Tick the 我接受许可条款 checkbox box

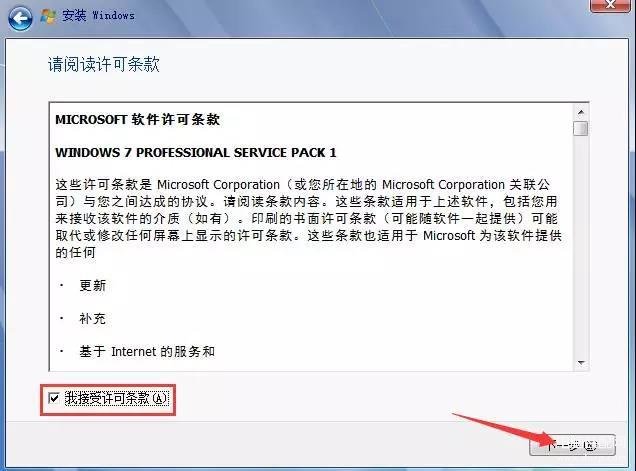click(54, 398)
